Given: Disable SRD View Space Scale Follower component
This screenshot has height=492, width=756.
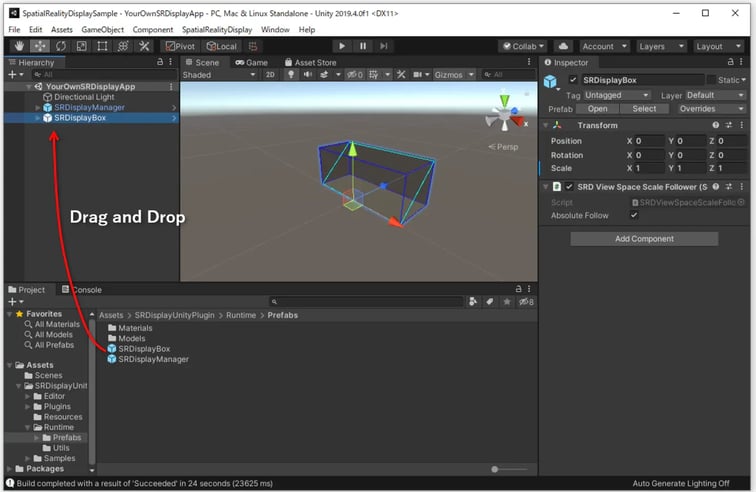Looking at the screenshot, I should (x=569, y=187).
